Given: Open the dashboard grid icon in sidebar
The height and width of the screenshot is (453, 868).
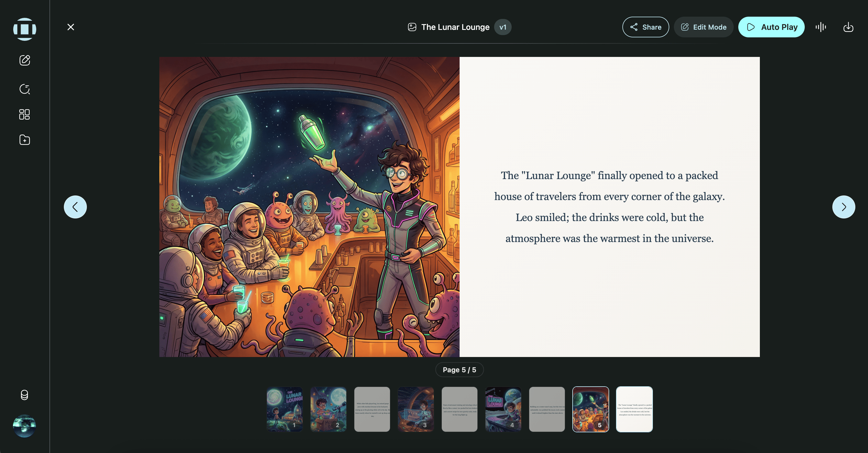Looking at the screenshot, I should click(x=25, y=114).
